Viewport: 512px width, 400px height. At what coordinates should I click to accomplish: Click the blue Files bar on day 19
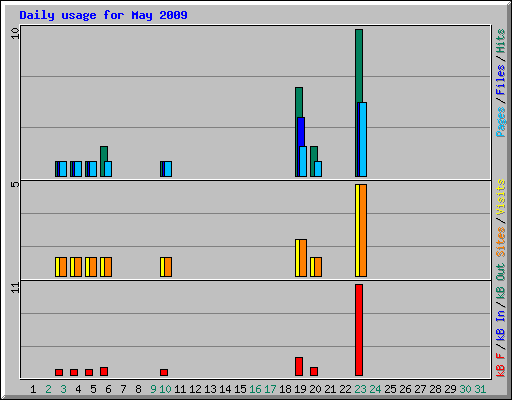point(301,132)
